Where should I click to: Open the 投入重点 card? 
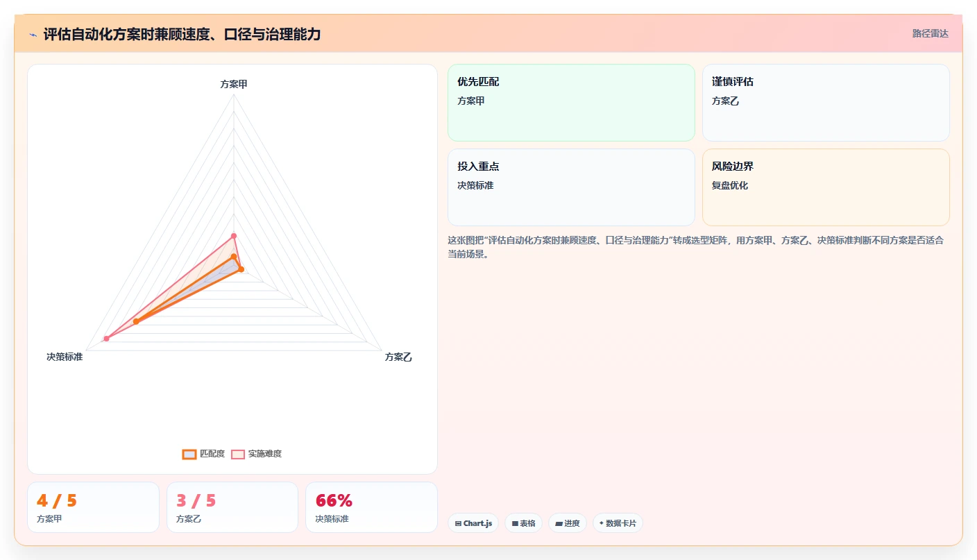(x=571, y=187)
